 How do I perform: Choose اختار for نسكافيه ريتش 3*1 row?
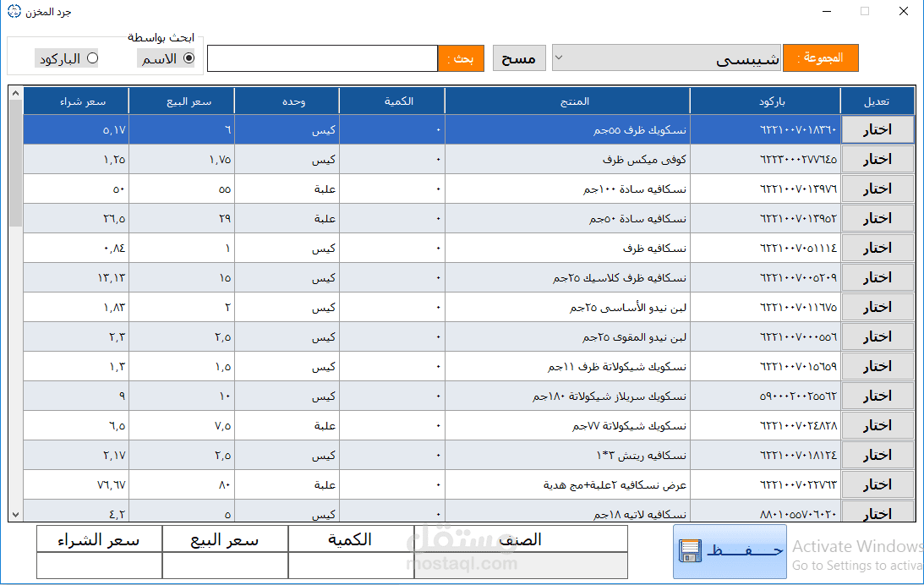(878, 456)
